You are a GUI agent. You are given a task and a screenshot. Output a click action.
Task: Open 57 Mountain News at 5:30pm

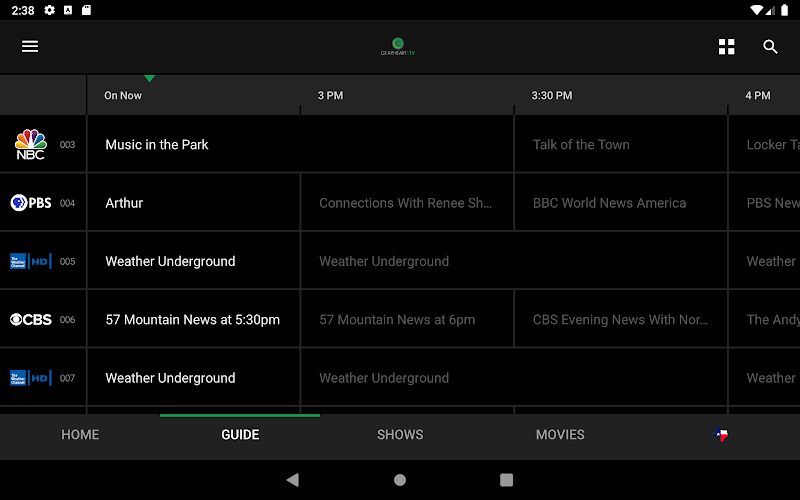194,319
